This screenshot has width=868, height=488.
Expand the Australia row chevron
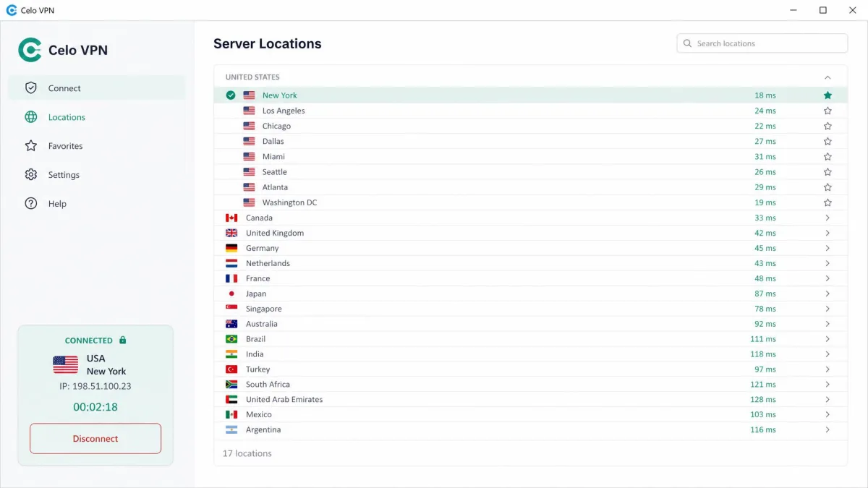[x=827, y=324]
